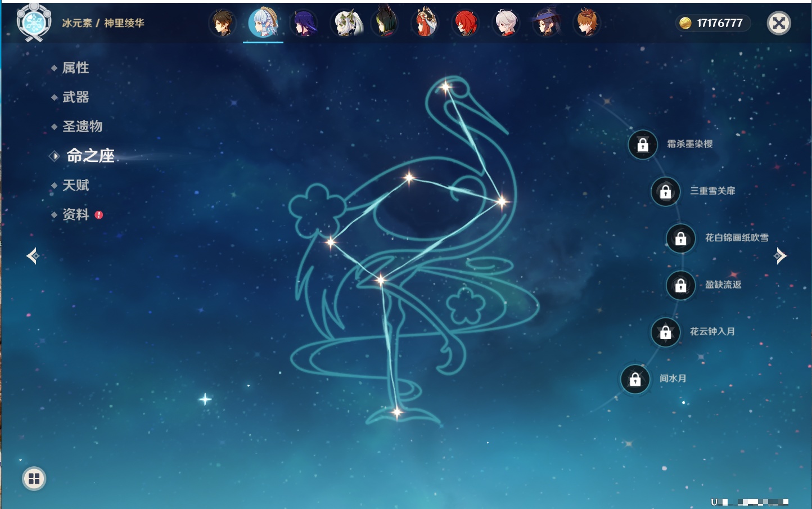The width and height of the screenshot is (812, 509).
Task: Go to previous character with left arrow
Action: click(33, 256)
